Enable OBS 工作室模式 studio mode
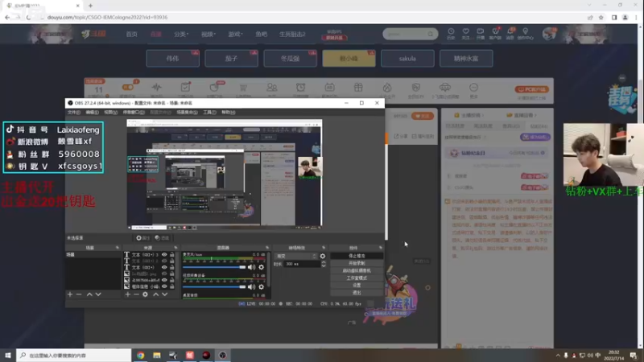 click(357, 278)
